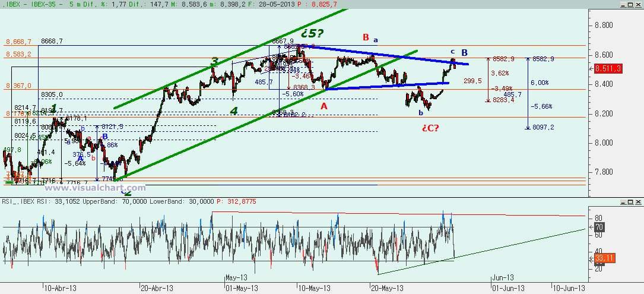
Task: Click the 10-May-13 date on time axis
Action: pos(315,288)
